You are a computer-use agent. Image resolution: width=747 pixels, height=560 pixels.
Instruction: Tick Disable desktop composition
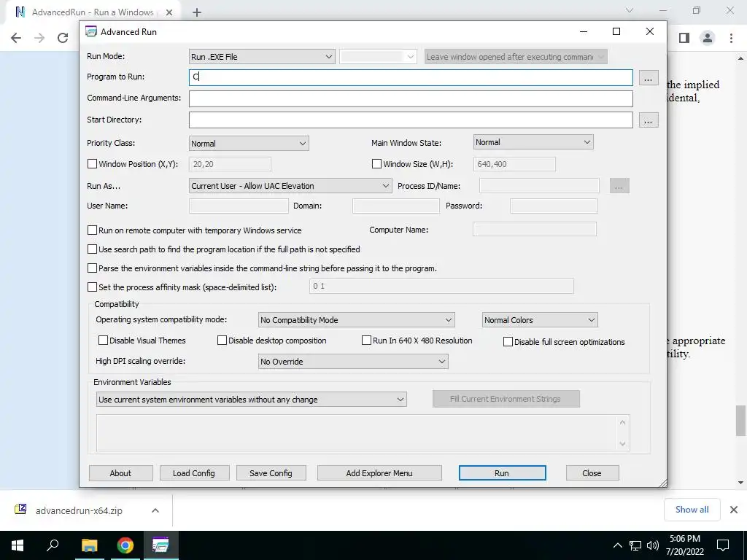[222, 340]
